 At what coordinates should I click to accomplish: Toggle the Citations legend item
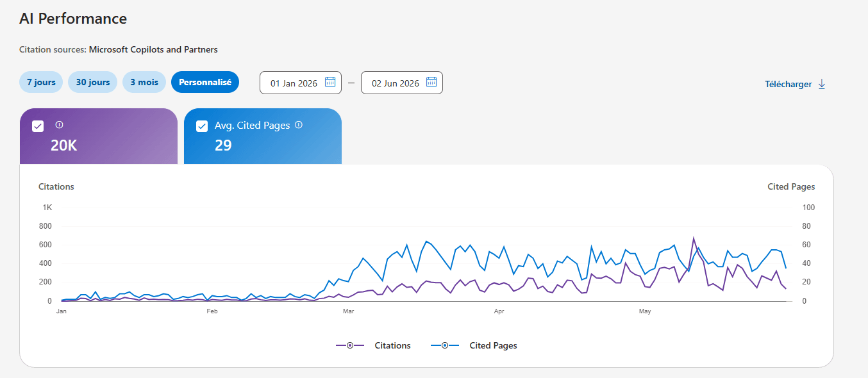pyautogui.click(x=374, y=345)
